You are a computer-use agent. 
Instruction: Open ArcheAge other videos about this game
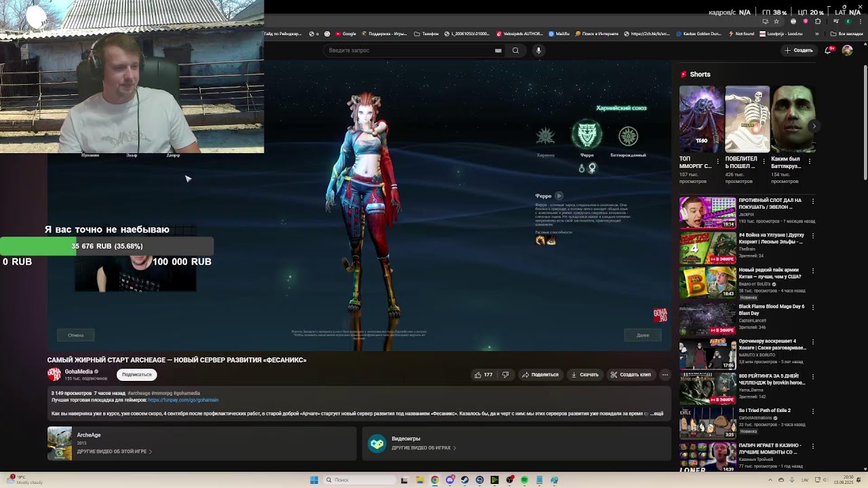[114, 451]
